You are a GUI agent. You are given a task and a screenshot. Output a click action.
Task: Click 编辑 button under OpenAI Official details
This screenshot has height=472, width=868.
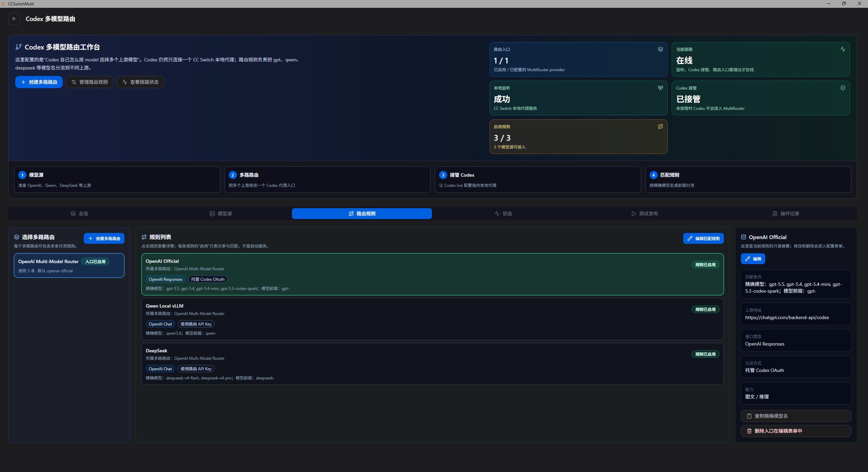pos(753,259)
